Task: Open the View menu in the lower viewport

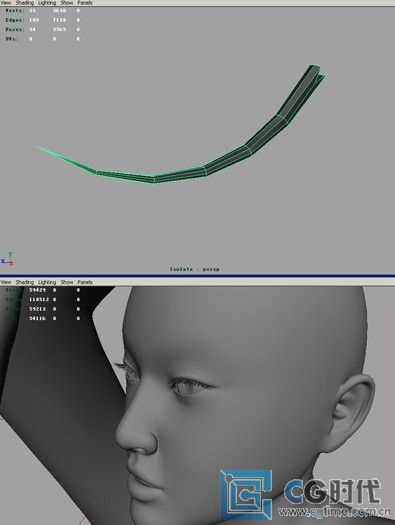Action: point(6,282)
